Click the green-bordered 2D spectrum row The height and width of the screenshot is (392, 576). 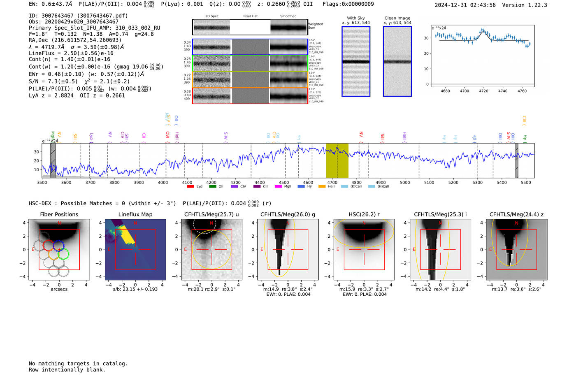(250, 63)
